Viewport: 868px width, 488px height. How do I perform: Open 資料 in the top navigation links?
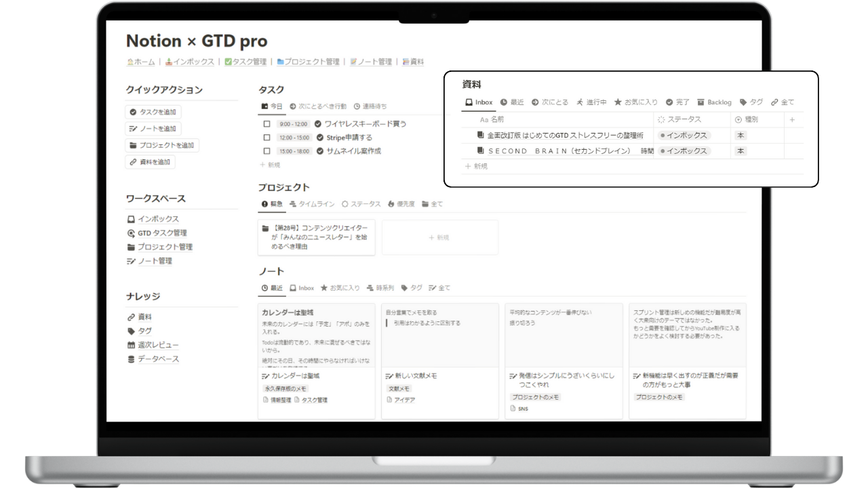tap(413, 62)
